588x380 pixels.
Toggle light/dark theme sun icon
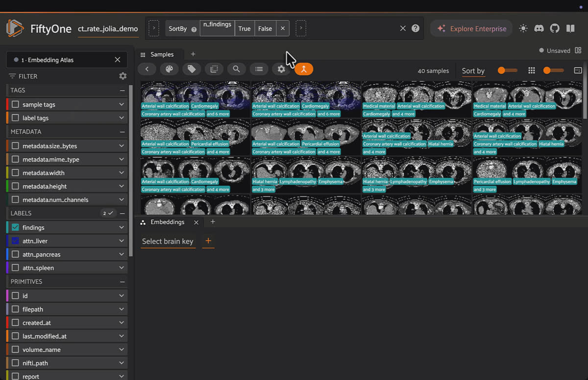point(523,28)
